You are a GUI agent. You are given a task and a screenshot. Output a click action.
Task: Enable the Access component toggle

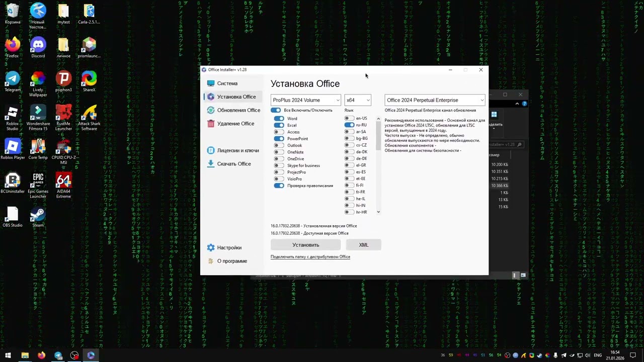(x=279, y=132)
